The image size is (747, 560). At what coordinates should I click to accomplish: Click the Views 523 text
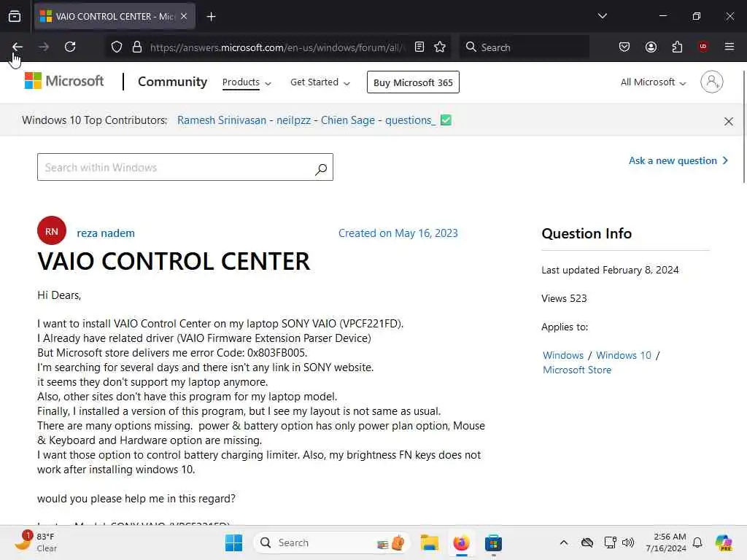pos(564,298)
